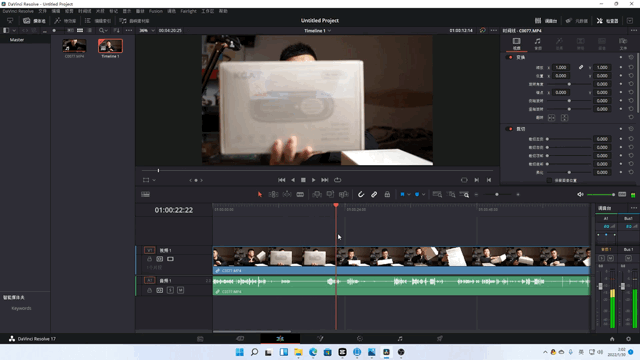Open the blue flag color dropdown

coord(409,195)
